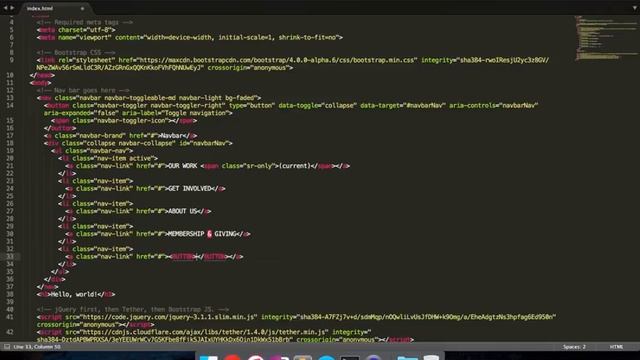
Task: Click the opening BUTTON tag on line 33
Action: tap(183, 257)
